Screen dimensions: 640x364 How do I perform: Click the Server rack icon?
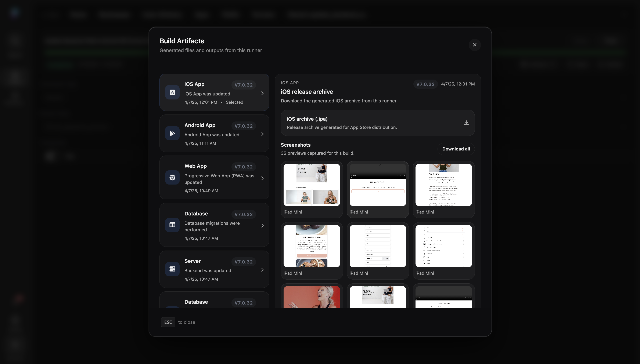(x=172, y=269)
